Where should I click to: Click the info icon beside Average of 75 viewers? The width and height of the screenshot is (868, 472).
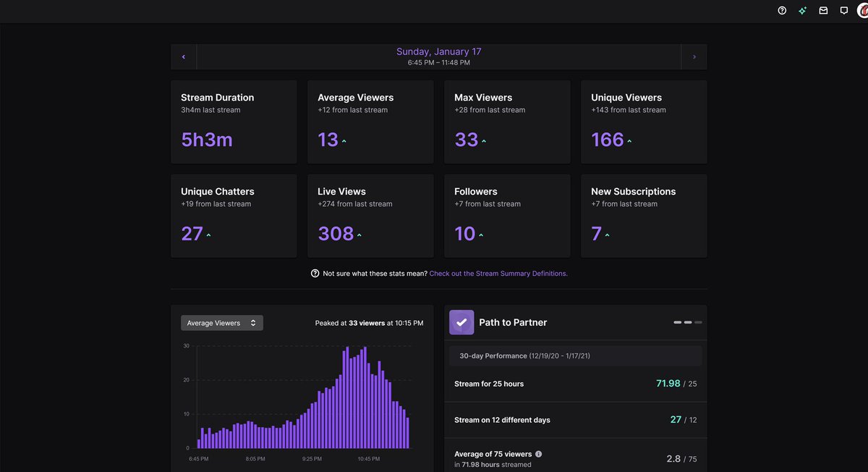(x=537, y=453)
